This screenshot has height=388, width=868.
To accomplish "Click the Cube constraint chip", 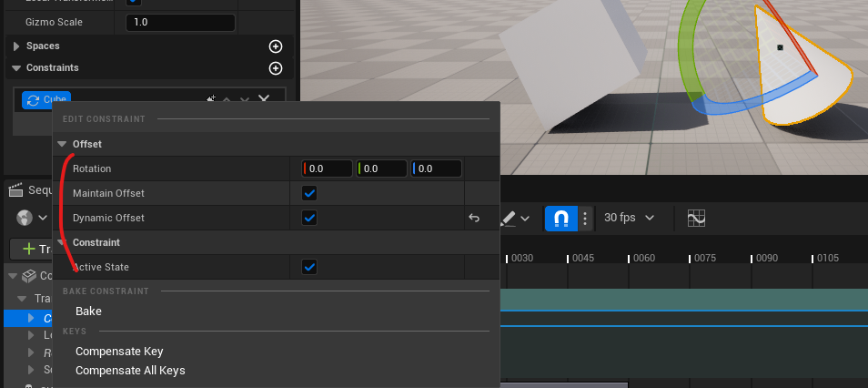I will [46, 100].
